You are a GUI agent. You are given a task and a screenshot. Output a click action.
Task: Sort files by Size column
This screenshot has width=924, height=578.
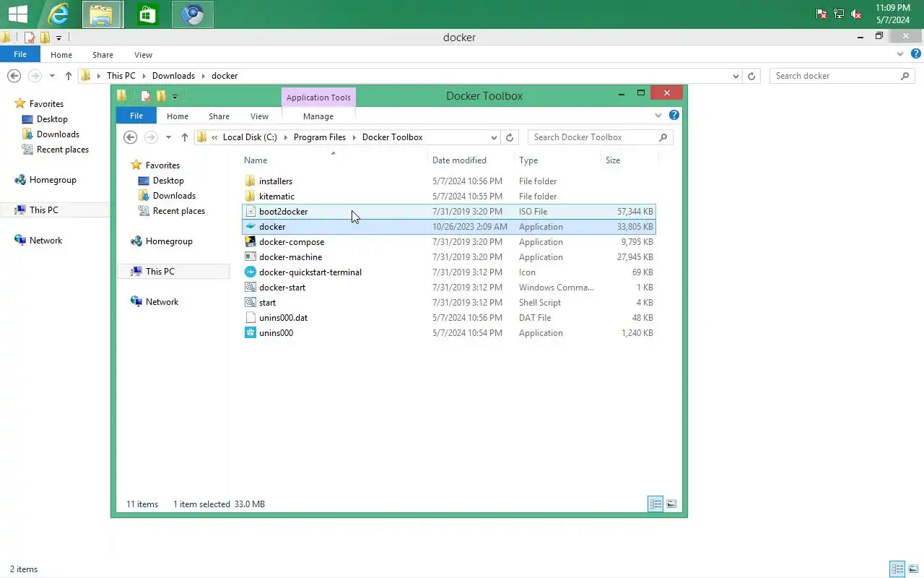coord(613,160)
